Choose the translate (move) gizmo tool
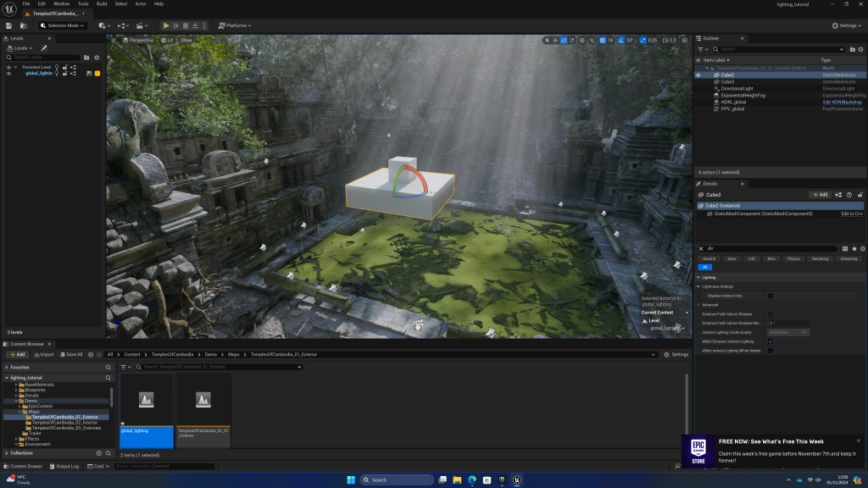The image size is (868, 488). [555, 41]
